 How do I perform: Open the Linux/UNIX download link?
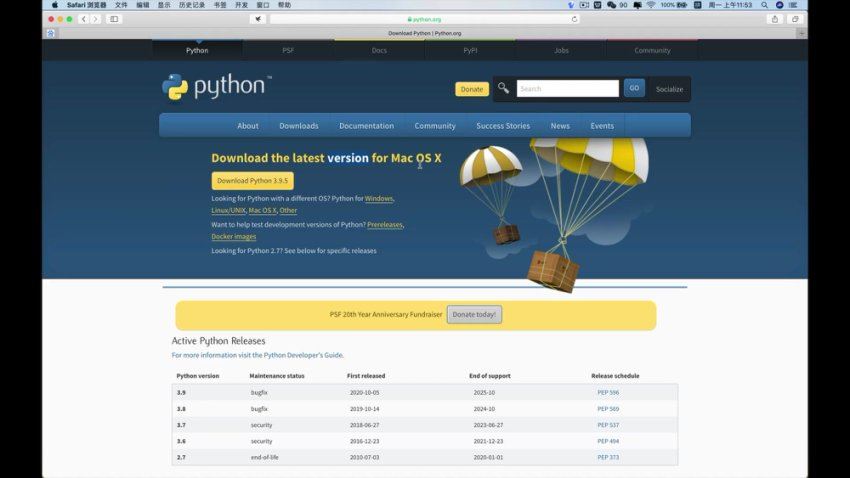(228, 210)
